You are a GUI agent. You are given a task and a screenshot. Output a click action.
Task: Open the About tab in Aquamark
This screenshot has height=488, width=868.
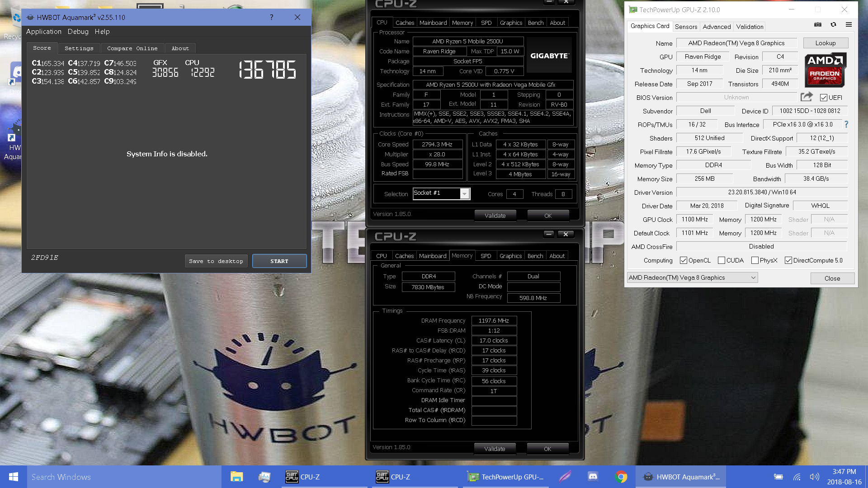click(180, 48)
